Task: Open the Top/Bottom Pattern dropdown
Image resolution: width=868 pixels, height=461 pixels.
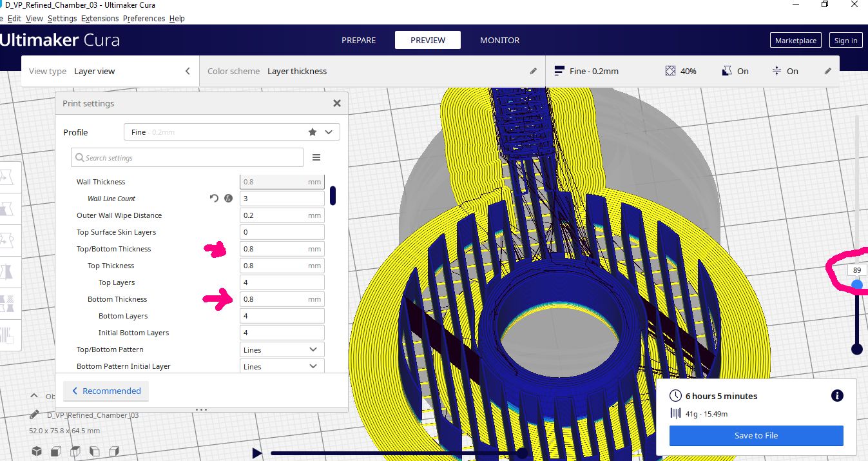Action: (x=282, y=349)
